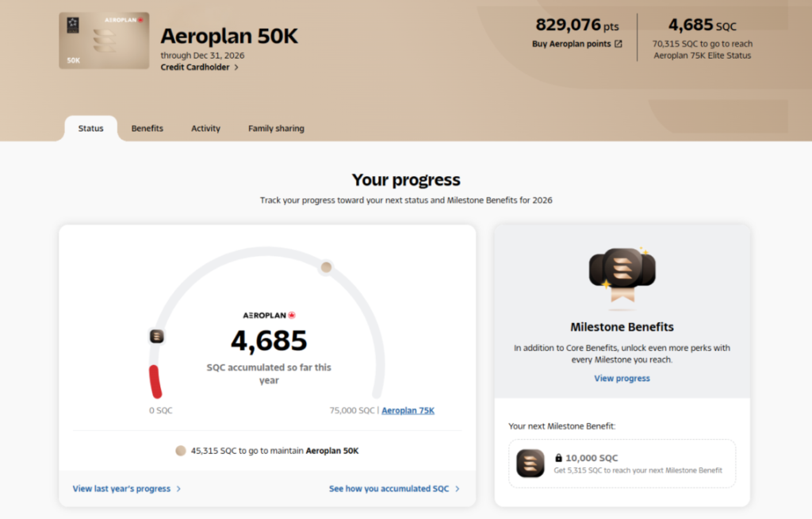Open See how you accumulated SQC
The image size is (812, 519).
[x=394, y=489]
